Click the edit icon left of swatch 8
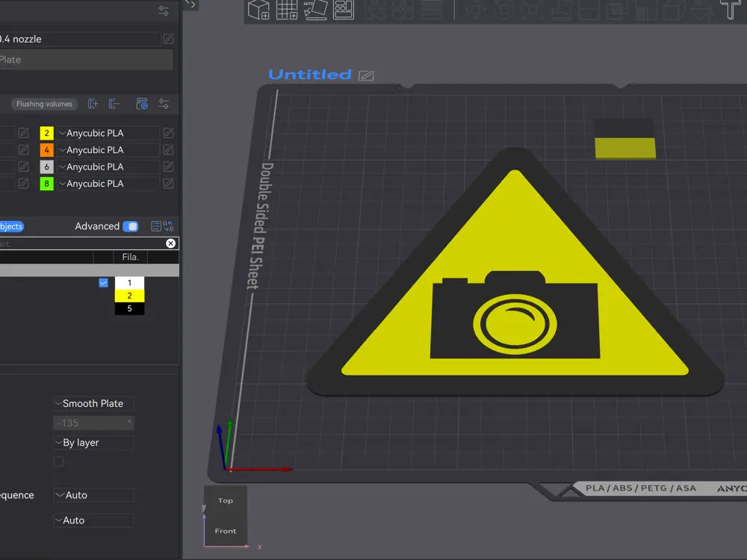Image resolution: width=747 pixels, height=560 pixels. tap(23, 184)
